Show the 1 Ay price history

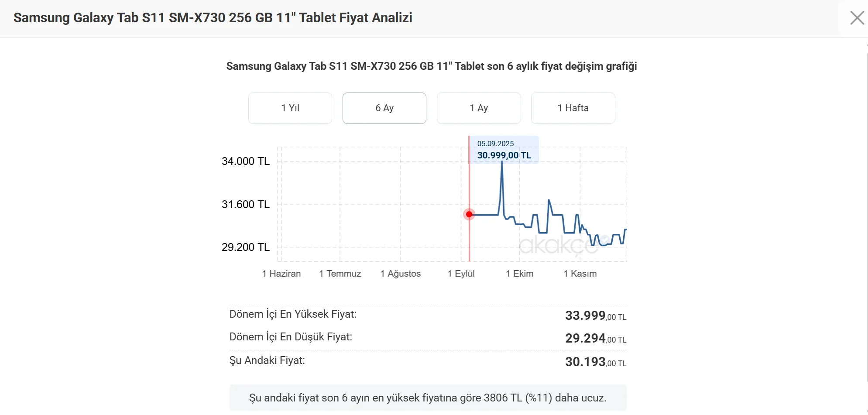(x=479, y=108)
